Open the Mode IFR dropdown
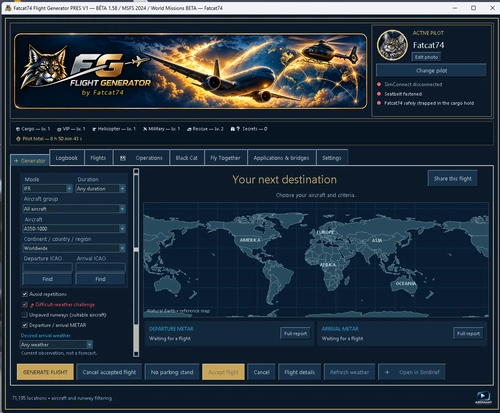The image size is (500, 413). [x=47, y=189]
